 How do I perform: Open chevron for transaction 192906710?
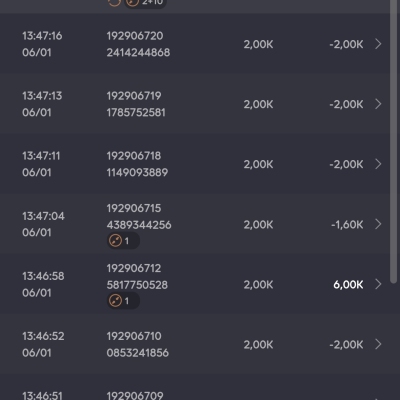[378, 344]
